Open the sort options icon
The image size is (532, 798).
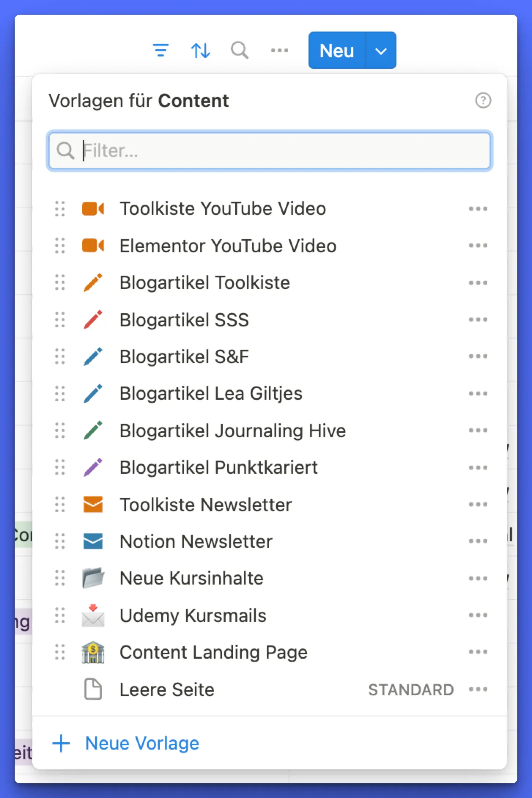click(200, 50)
